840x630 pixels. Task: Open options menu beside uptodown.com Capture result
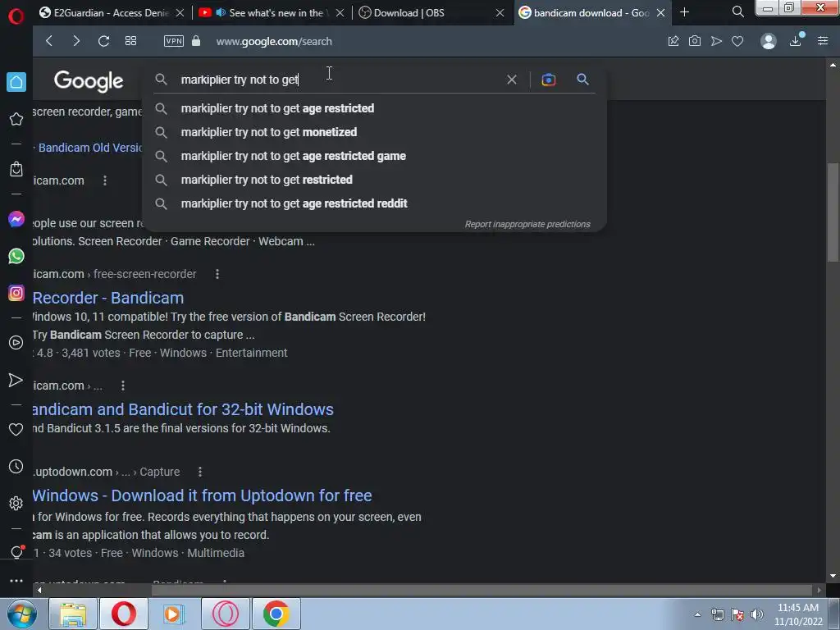point(200,472)
